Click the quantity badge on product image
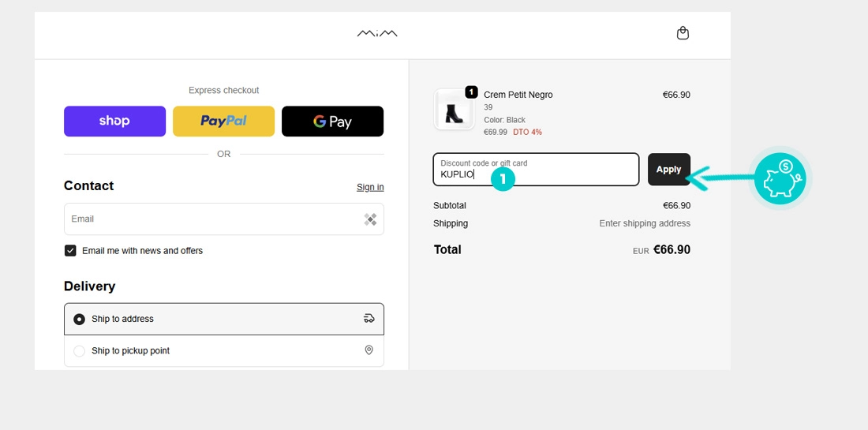Image resolution: width=868 pixels, height=430 pixels. (471, 92)
